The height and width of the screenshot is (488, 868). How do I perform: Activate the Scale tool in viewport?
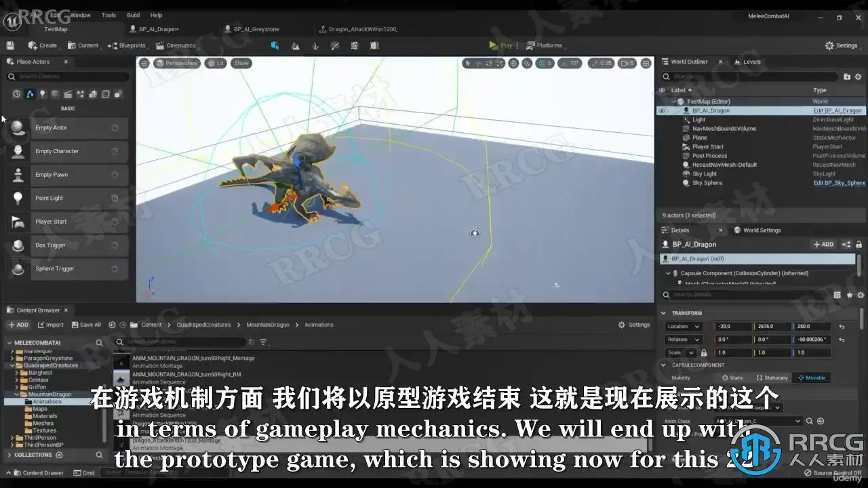(501, 63)
